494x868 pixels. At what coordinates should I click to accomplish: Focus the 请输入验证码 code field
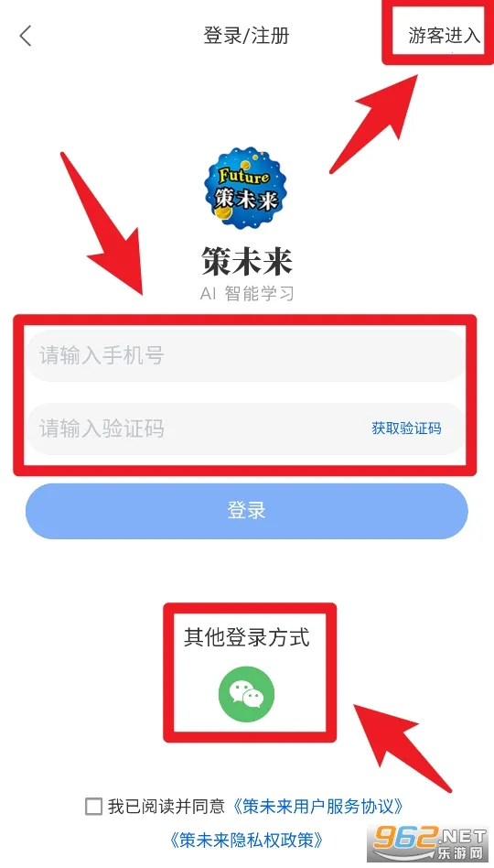click(247, 429)
